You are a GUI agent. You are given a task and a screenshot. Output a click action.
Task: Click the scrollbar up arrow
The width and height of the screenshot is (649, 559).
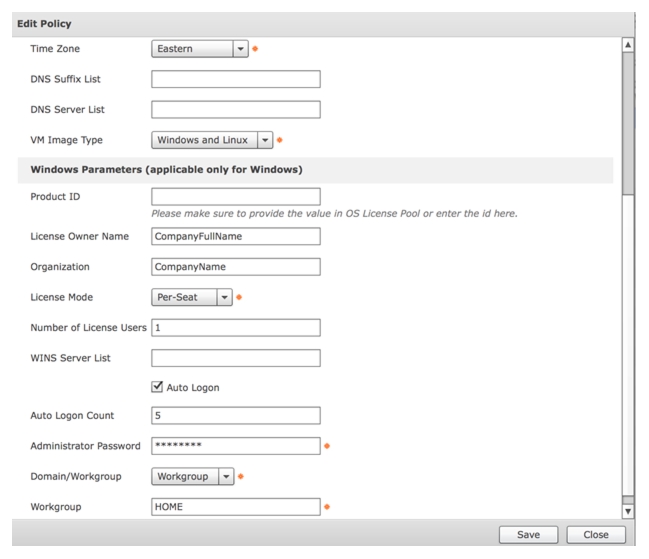pyautogui.click(x=628, y=45)
